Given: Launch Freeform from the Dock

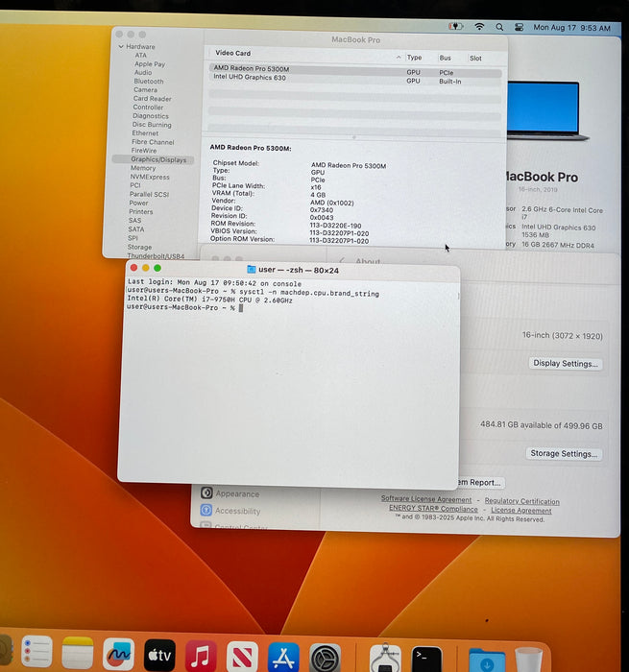Looking at the screenshot, I should pos(119,654).
